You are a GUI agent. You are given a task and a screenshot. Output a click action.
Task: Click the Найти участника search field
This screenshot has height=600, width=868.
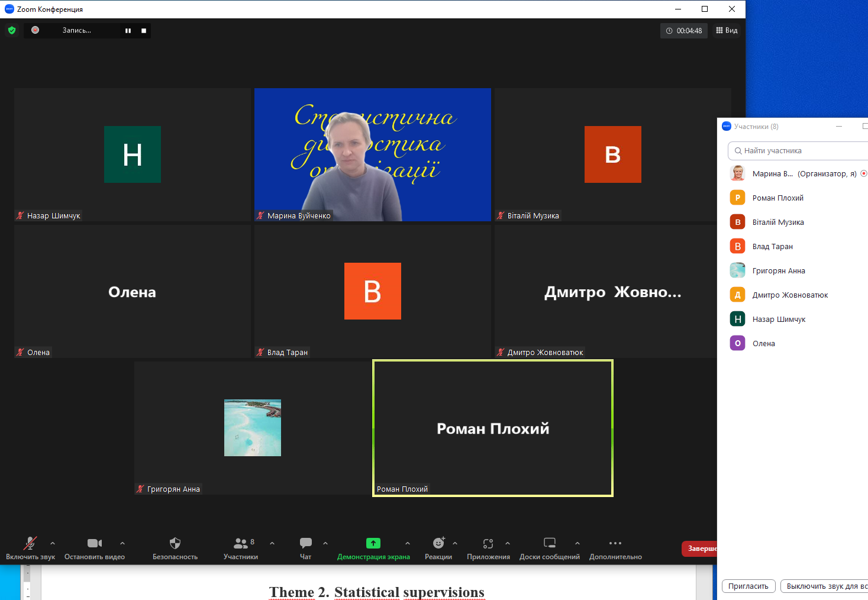coord(798,151)
